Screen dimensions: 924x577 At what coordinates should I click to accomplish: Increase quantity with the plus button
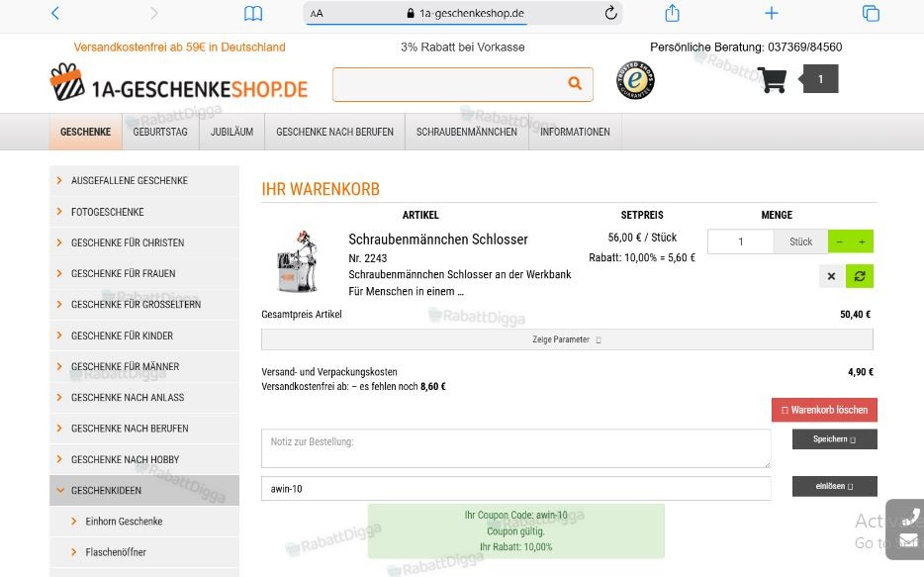862,241
